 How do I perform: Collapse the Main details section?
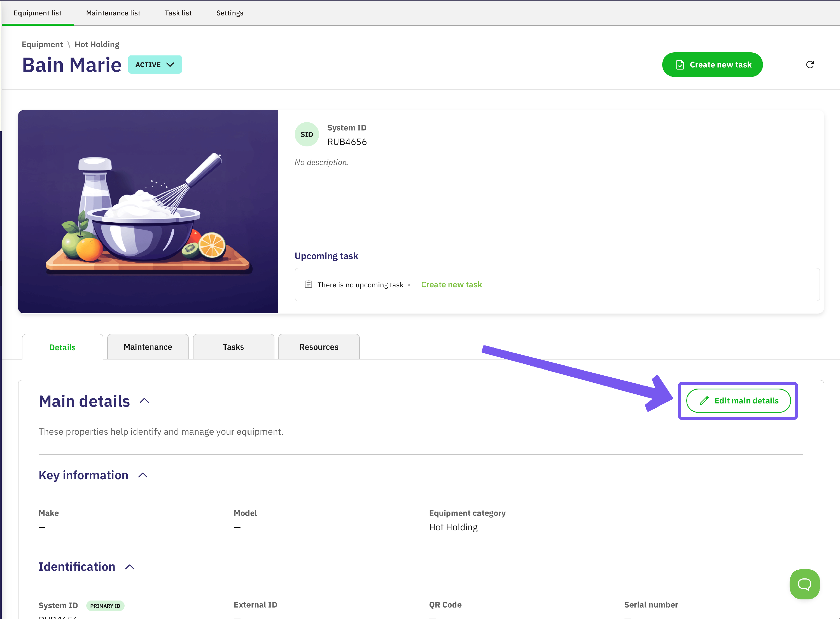(144, 401)
